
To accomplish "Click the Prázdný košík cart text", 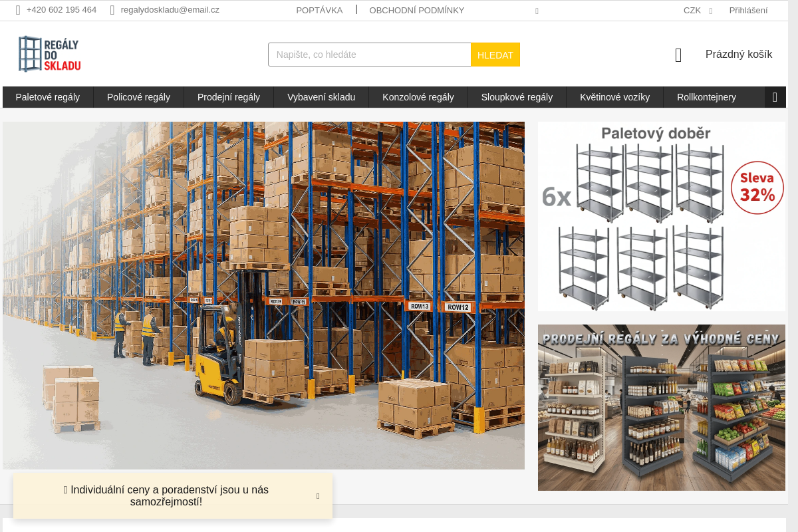I will tap(739, 55).
